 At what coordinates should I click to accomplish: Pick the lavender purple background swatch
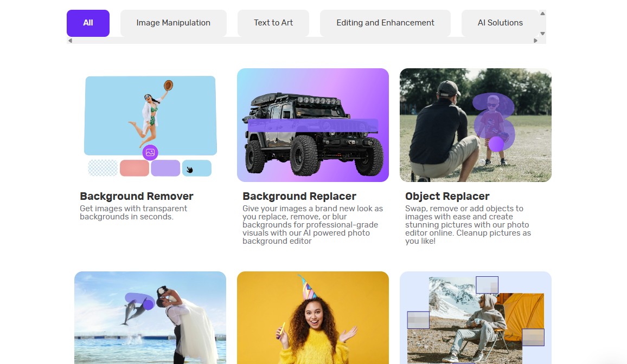tap(165, 168)
